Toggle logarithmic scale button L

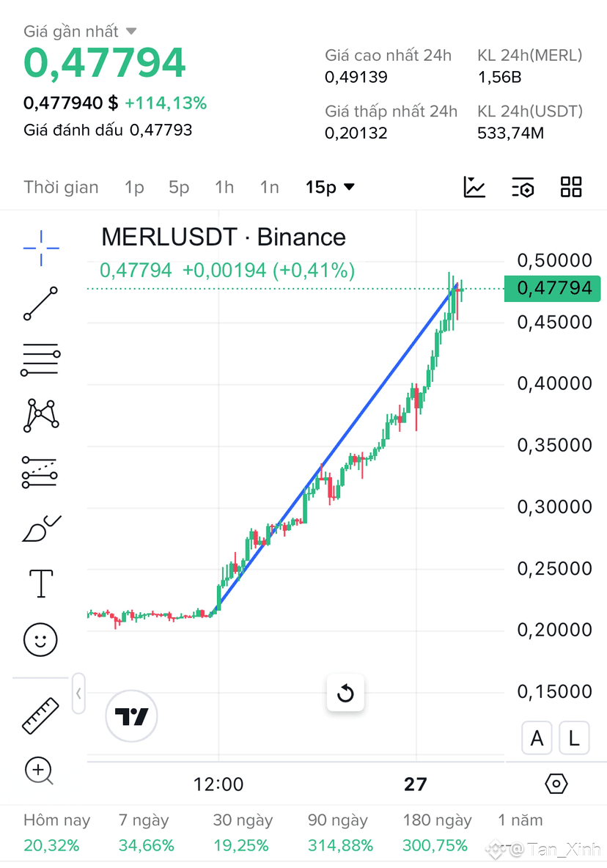[574, 738]
